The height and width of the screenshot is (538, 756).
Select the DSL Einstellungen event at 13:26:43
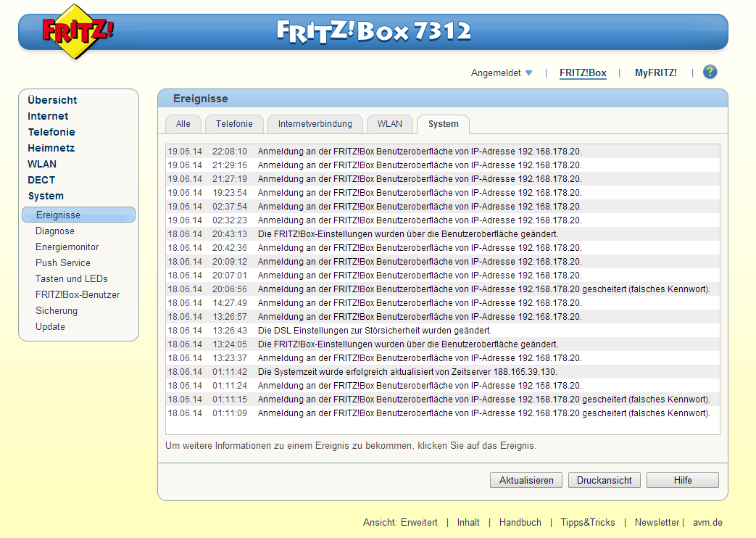tap(443, 331)
